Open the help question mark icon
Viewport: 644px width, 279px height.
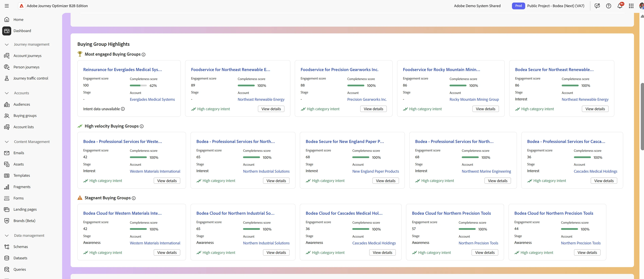click(x=609, y=6)
